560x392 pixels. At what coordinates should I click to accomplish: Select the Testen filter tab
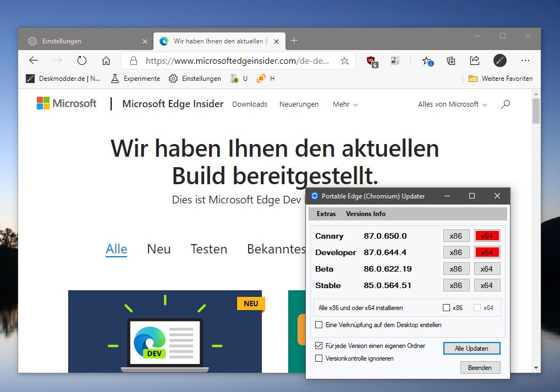click(x=209, y=249)
